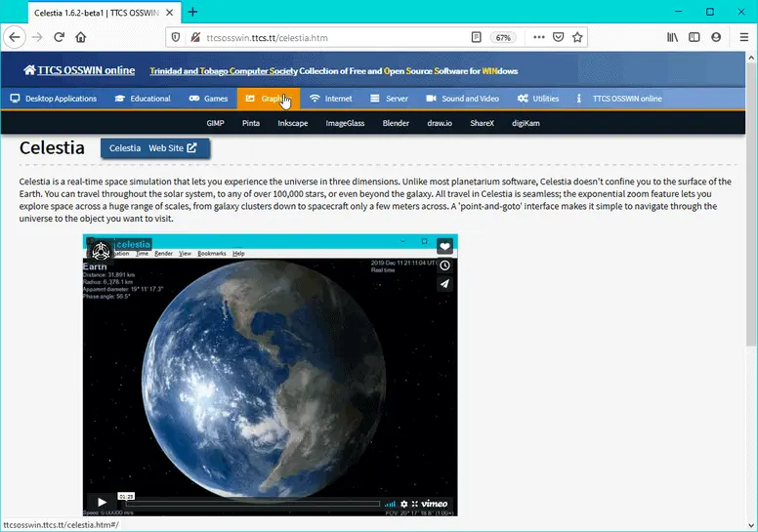Viewport: 758px width, 532px height.
Task: Open Educational menu
Action: click(x=143, y=99)
